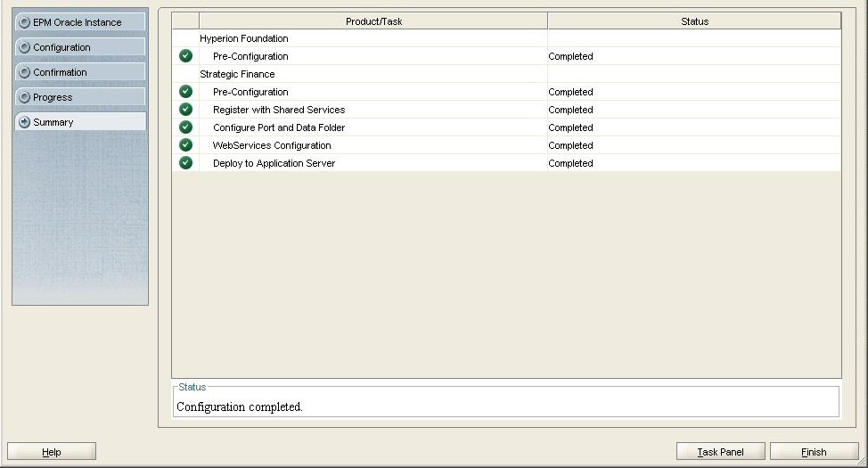
Task: Click the Product/Task column header
Action: (373, 21)
